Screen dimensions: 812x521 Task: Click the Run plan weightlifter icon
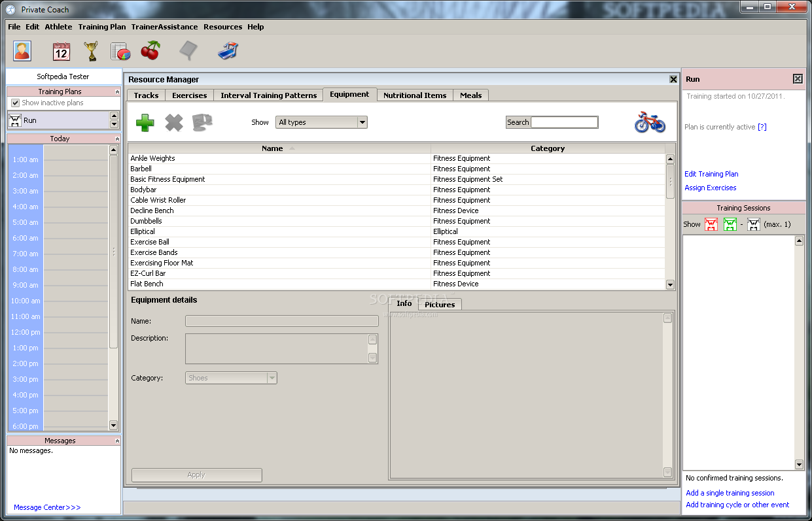[15, 120]
